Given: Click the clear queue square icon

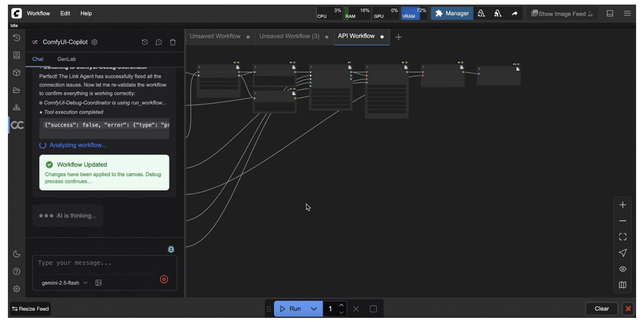Looking at the screenshot, I should coord(373,309).
